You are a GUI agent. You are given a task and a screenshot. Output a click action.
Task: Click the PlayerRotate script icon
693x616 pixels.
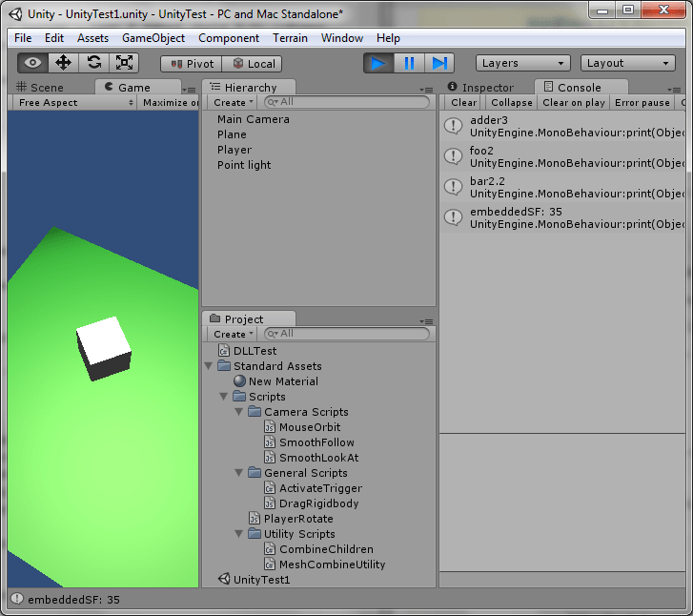255,519
